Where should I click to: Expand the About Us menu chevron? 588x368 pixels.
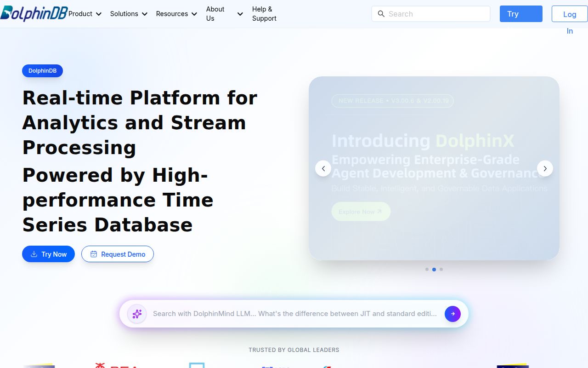coord(240,14)
